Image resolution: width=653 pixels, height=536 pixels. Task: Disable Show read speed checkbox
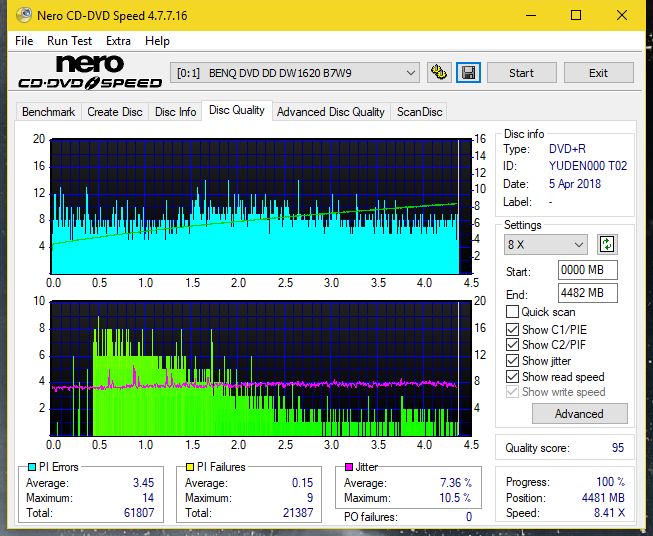click(512, 376)
